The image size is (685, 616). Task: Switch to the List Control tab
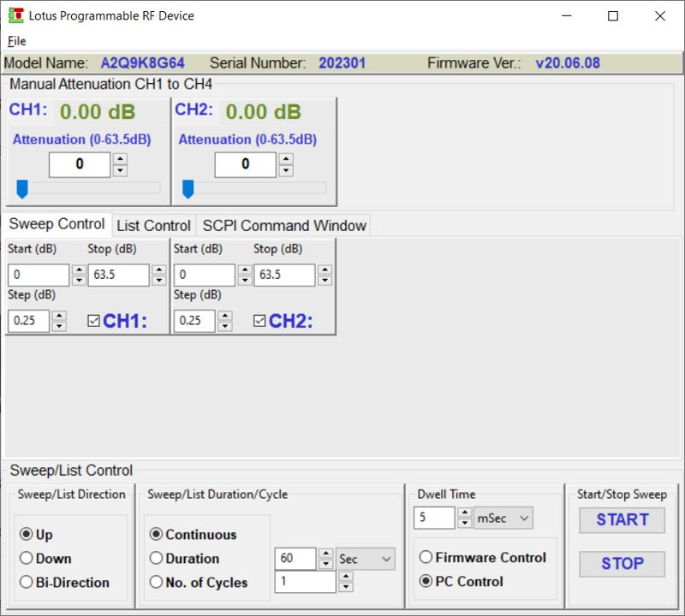pyautogui.click(x=153, y=226)
